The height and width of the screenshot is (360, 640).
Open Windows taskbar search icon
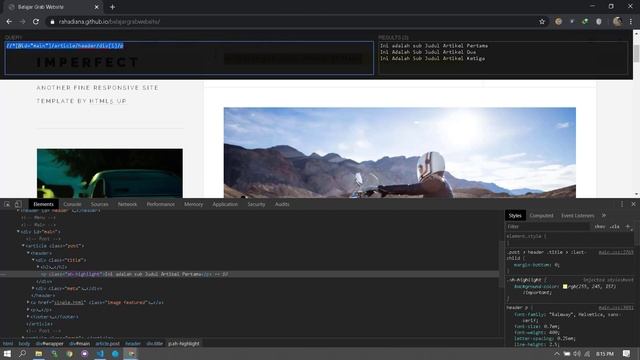[22, 353]
